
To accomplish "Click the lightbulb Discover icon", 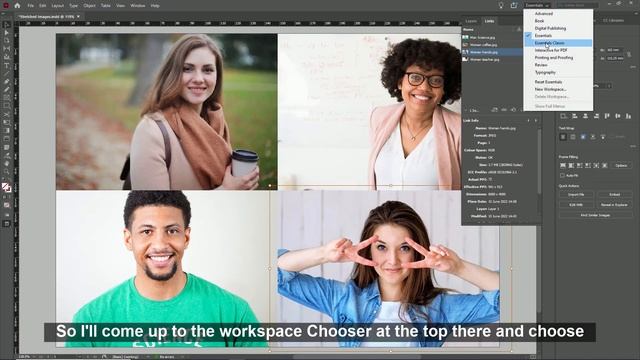I will click(x=501, y=5).
